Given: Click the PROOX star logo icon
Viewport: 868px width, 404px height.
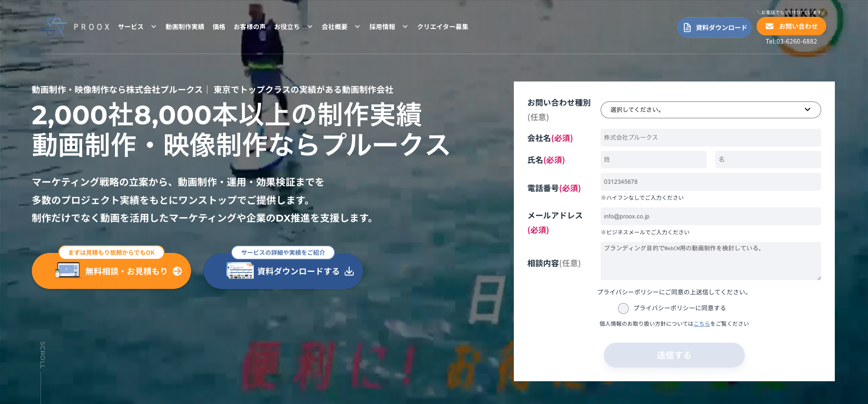Looking at the screenshot, I should (x=55, y=26).
